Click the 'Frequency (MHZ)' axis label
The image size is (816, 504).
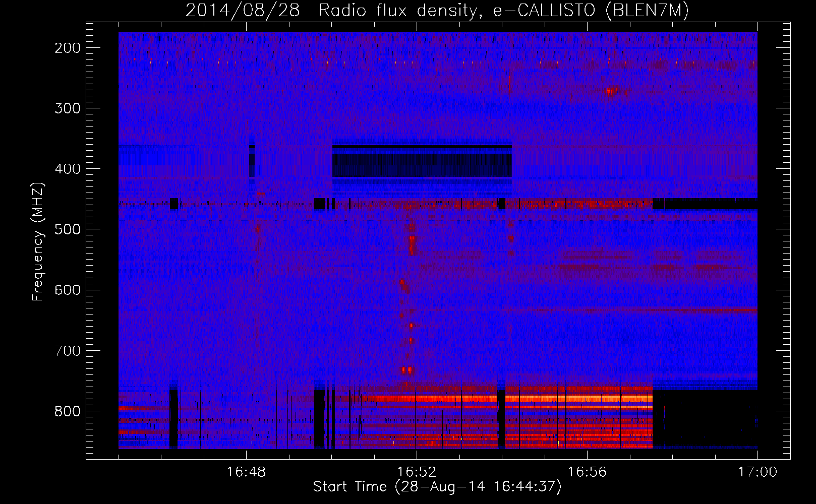(38, 241)
